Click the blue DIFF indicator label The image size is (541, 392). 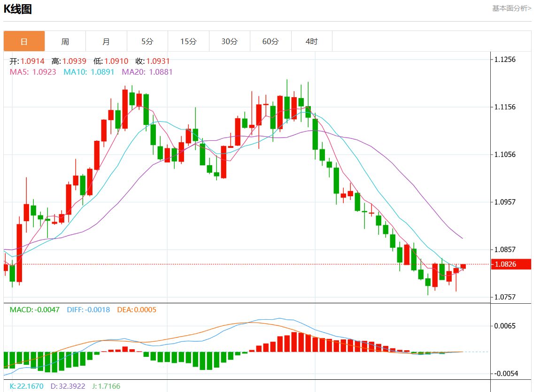88,310
